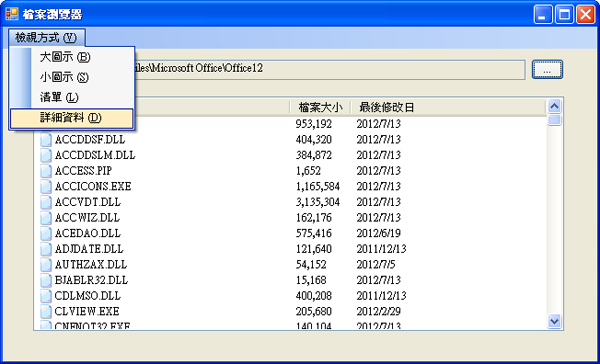Click file size value 400,208

click(x=314, y=296)
